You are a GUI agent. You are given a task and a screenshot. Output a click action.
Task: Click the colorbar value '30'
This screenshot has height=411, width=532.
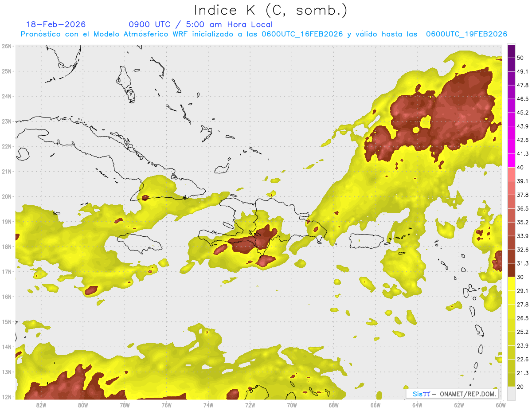520,277
